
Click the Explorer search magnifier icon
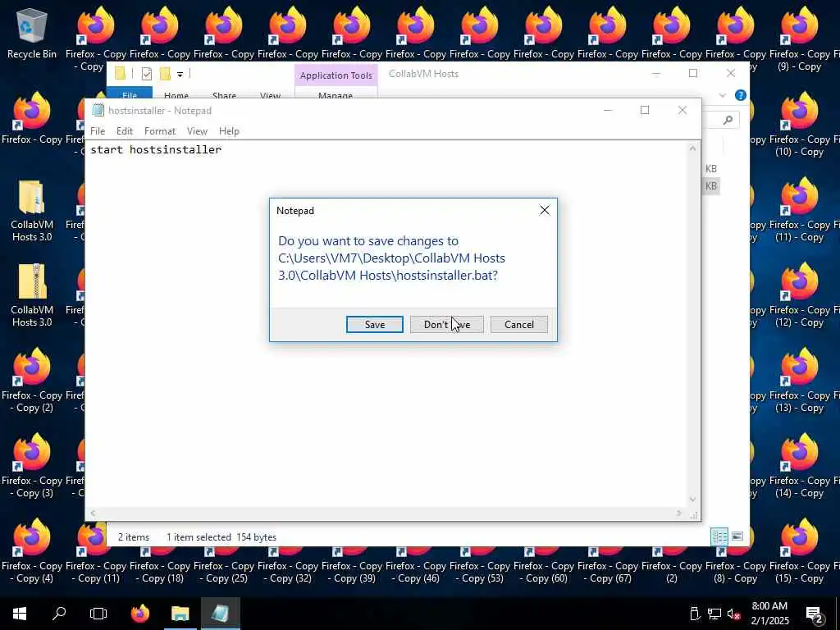(x=728, y=120)
